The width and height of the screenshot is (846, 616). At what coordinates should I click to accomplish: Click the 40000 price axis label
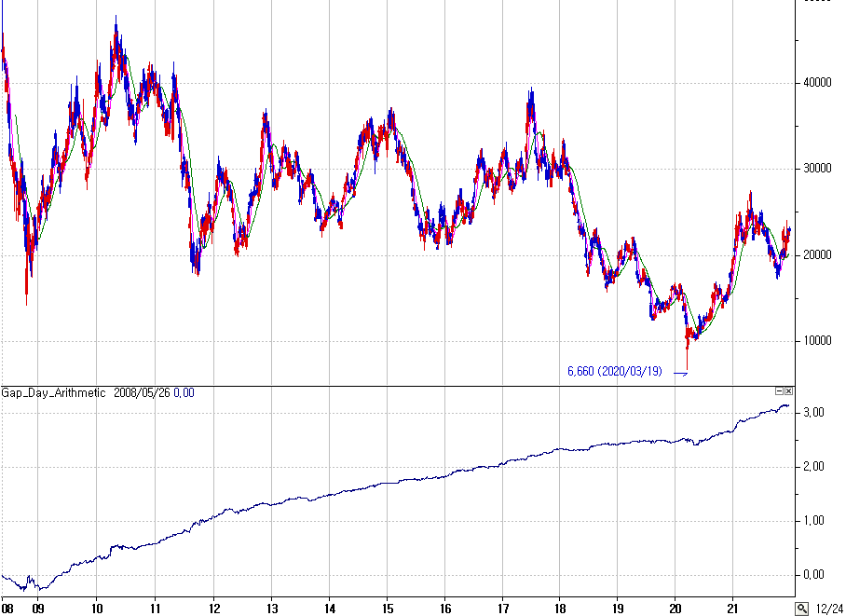tap(817, 83)
